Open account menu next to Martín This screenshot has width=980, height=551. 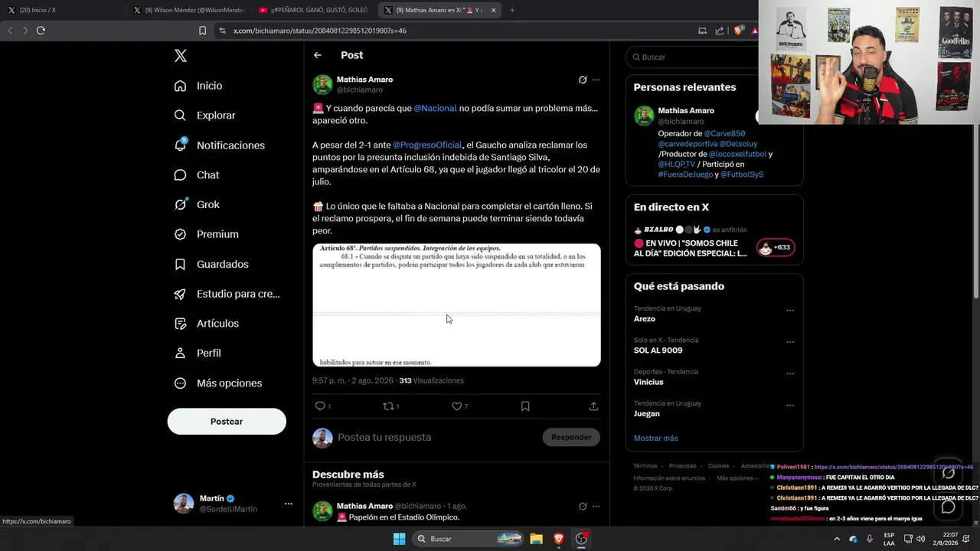tap(289, 504)
